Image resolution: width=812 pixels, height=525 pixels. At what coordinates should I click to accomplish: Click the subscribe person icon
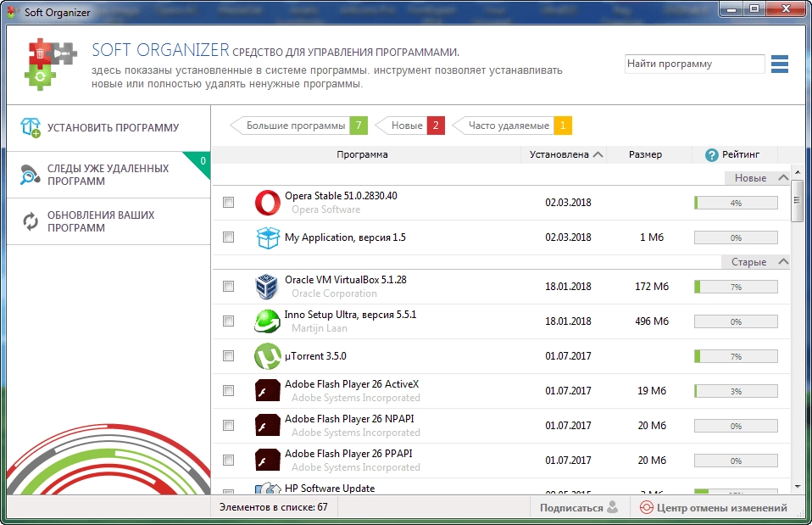pos(613,507)
